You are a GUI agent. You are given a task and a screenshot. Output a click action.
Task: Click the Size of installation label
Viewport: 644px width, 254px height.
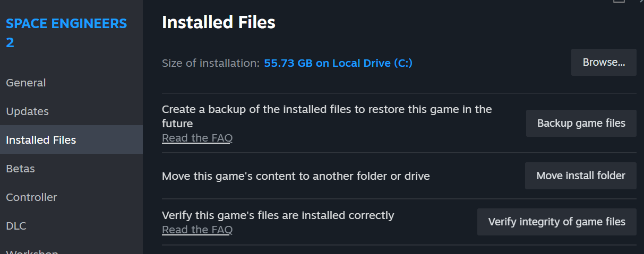(210, 63)
